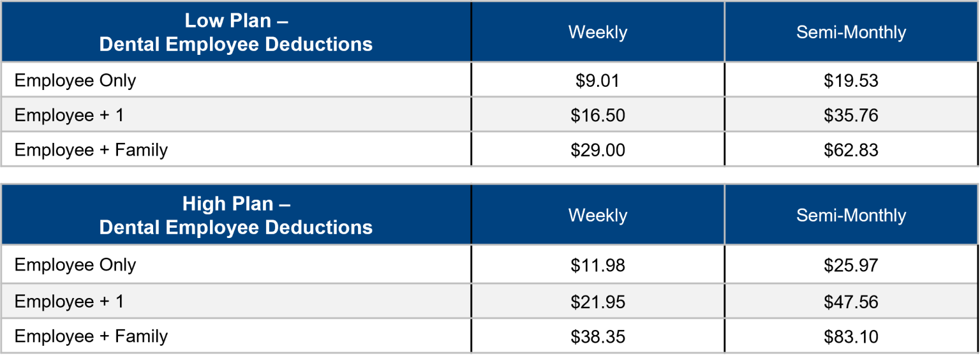Screen dimensions: 980x358
Task: Click the Low Plan Dental Employee Deductions header
Action: click(236, 32)
